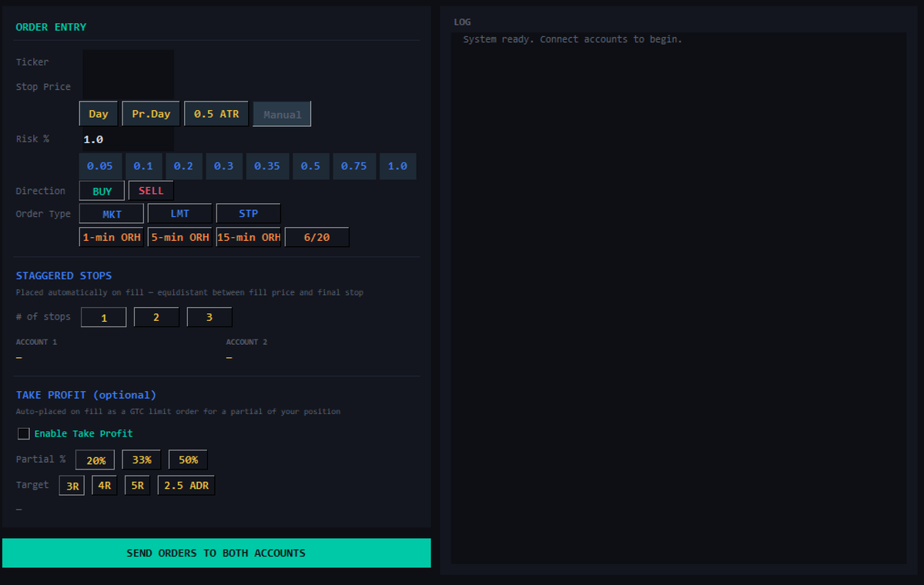Select 50% partial take profit
The height and width of the screenshot is (585, 924).
188,460
